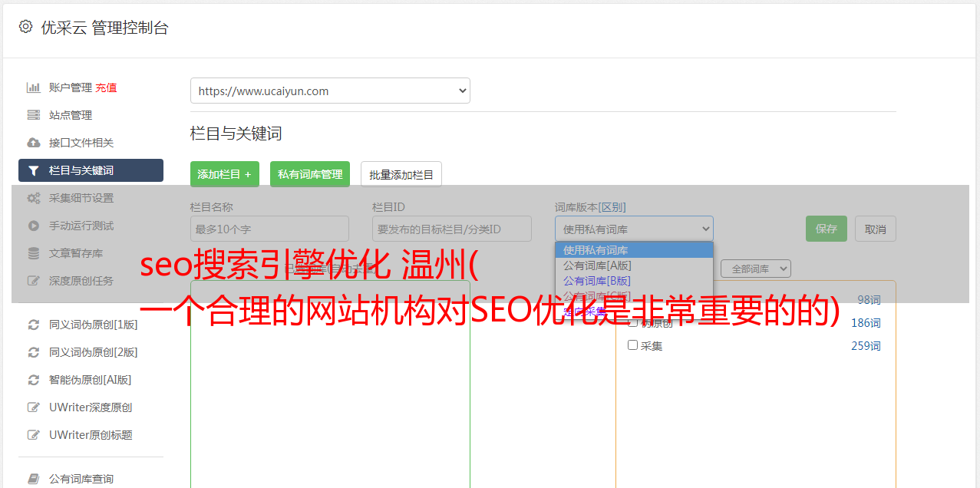Click the 栏目ID input field
This screenshot has width=980, height=488.
[x=452, y=229]
